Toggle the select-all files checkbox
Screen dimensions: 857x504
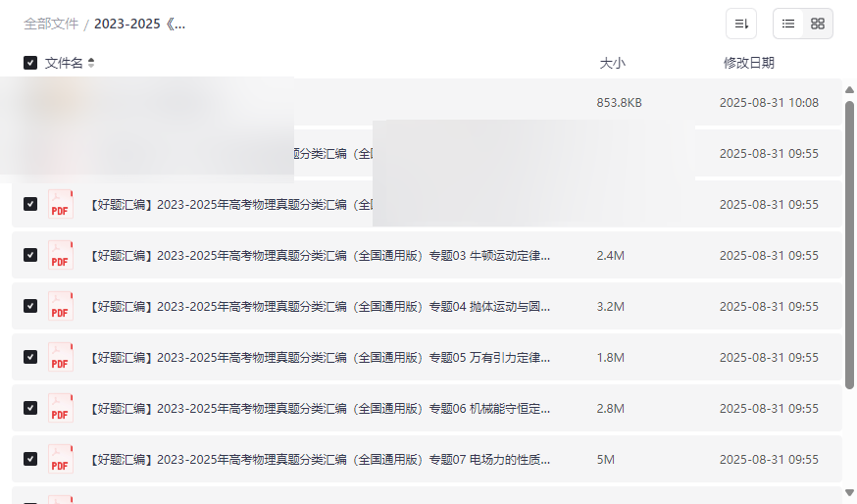(x=30, y=63)
